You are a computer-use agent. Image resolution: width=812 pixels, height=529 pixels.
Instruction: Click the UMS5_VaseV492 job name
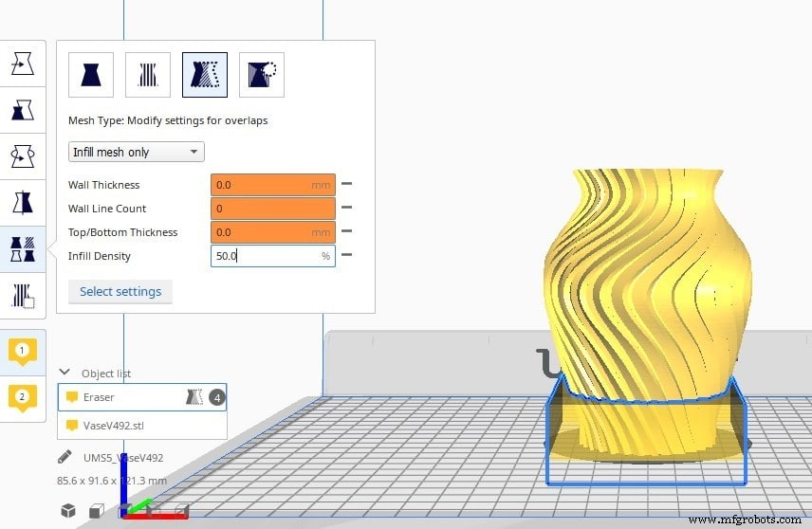pos(123,458)
